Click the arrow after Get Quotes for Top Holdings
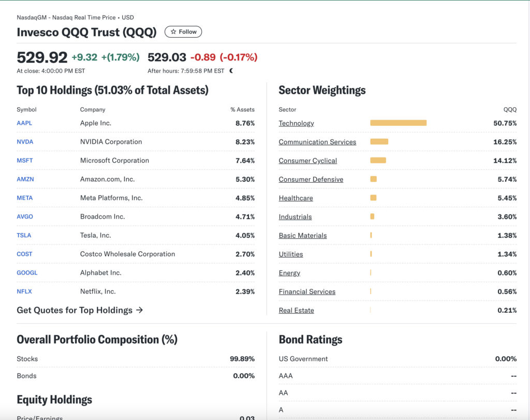530x420 pixels. [x=139, y=310]
